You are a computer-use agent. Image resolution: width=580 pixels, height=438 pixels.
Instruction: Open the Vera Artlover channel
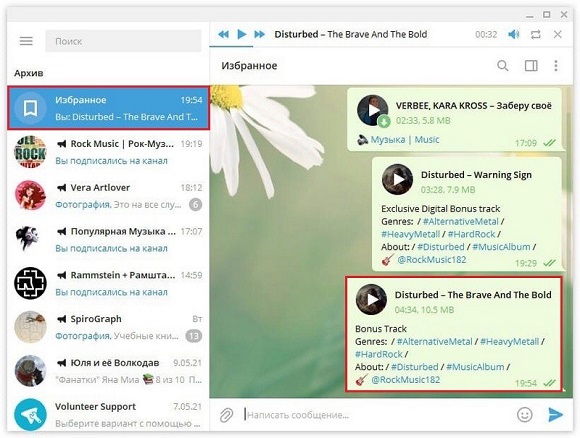pos(108,196)
